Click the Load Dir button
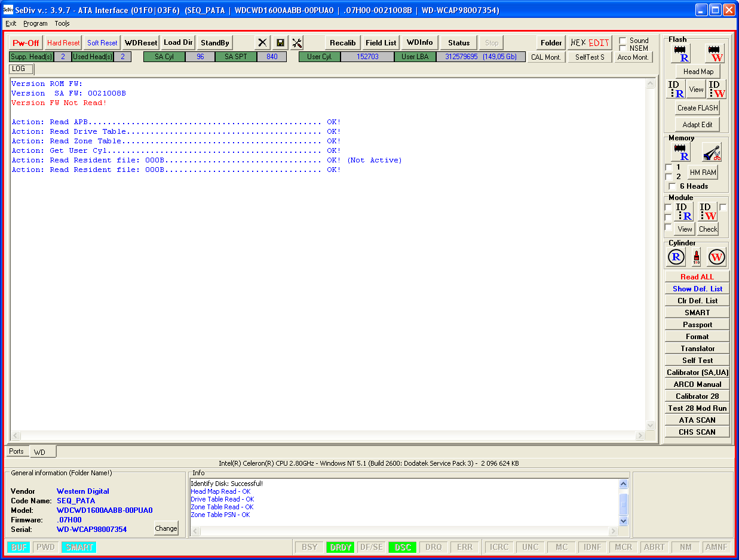Viewport: 739px width, 560px height. pyautogui.click(x=179, y=43)
